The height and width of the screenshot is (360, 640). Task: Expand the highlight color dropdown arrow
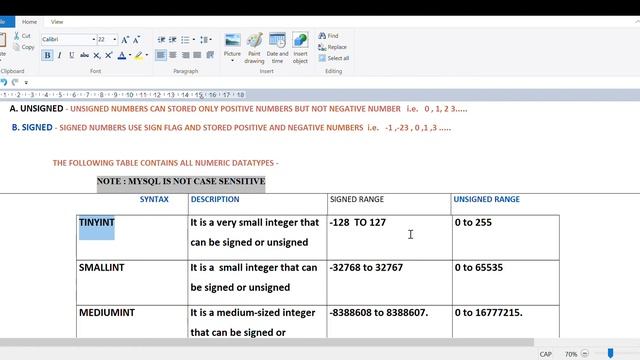click(147, 55)
